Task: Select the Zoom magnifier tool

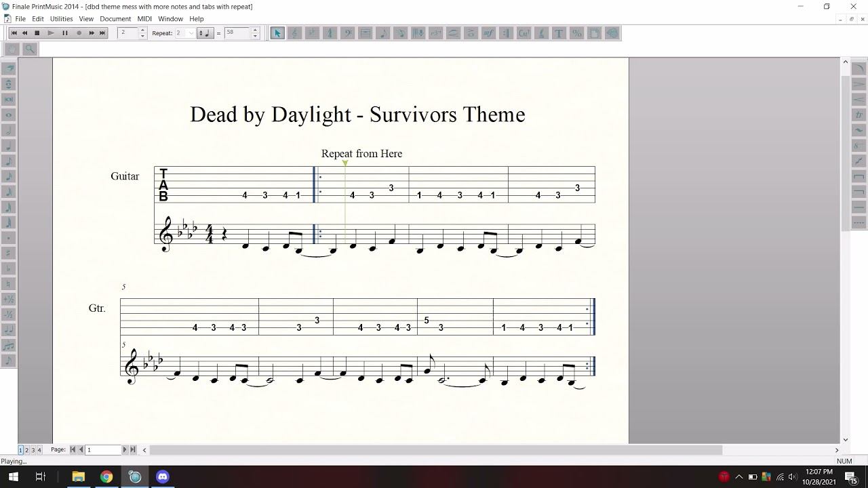Action: [30, 49]
